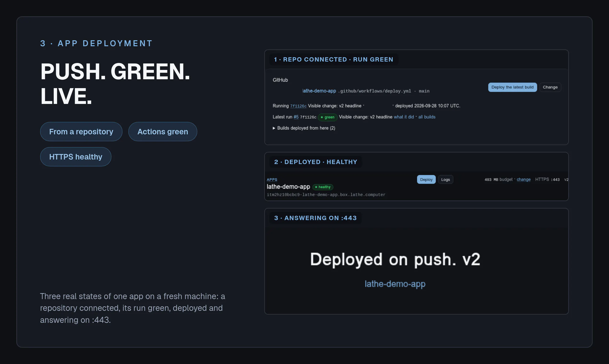Image resolution: width=609 pixels, height=364 pixels.
Task: Click the HTTPS :443 text
Action: [547, 180]
